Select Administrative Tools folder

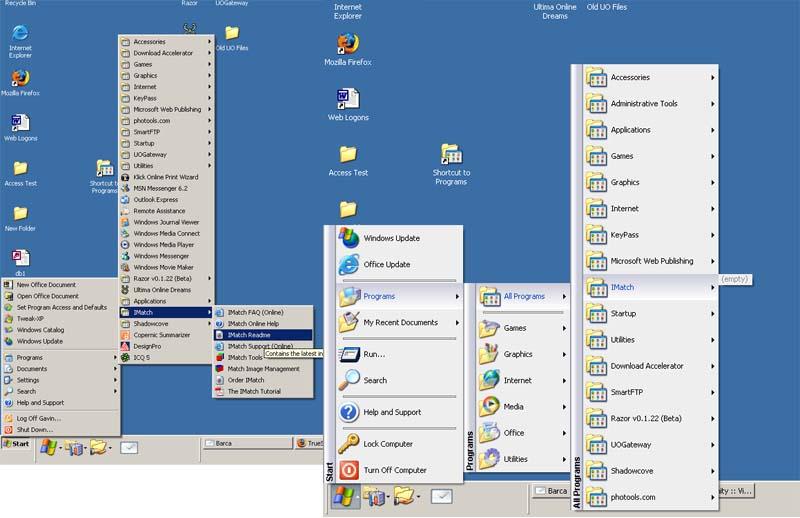pyautogui.click(x=651, y=104)
